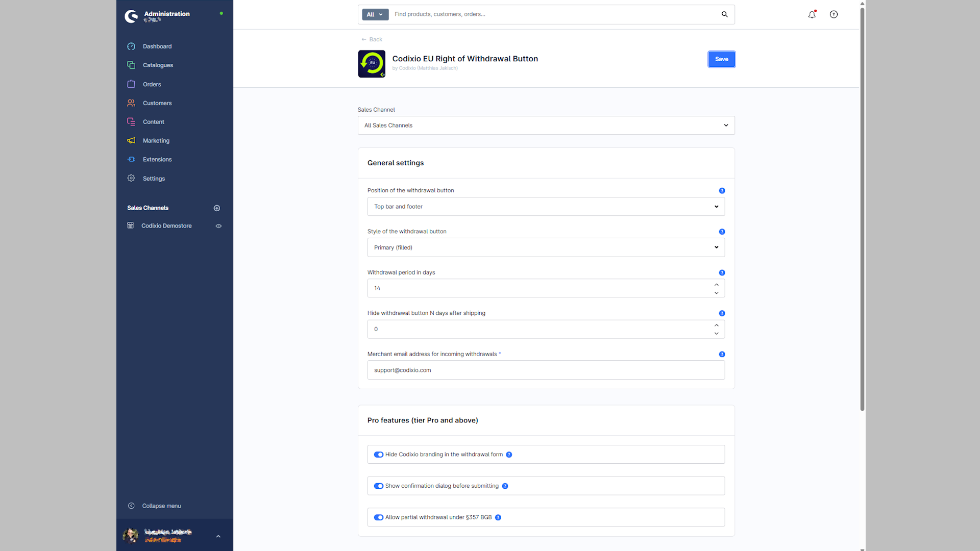Disable Show confirmation dialog before submitting
This screenshot has height=551, width=980.
point(379,486)
